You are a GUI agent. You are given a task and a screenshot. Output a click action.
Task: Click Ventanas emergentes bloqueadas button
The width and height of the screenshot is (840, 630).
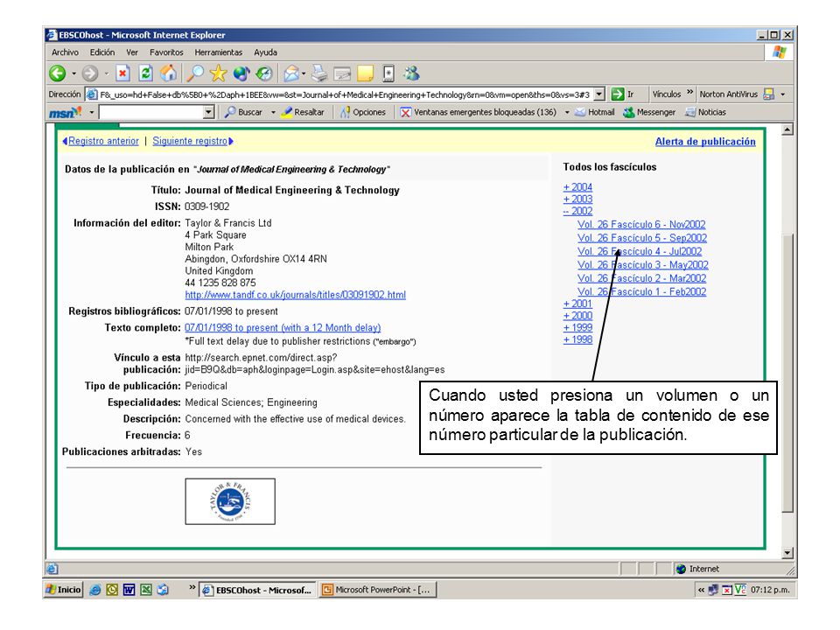479,112
